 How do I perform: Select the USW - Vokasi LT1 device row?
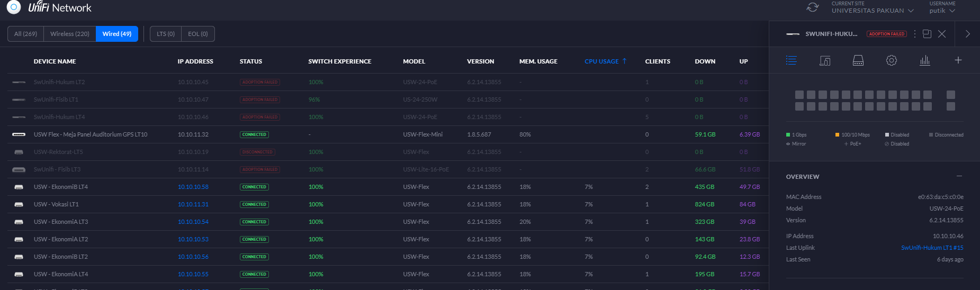click(x=56, y=204)
